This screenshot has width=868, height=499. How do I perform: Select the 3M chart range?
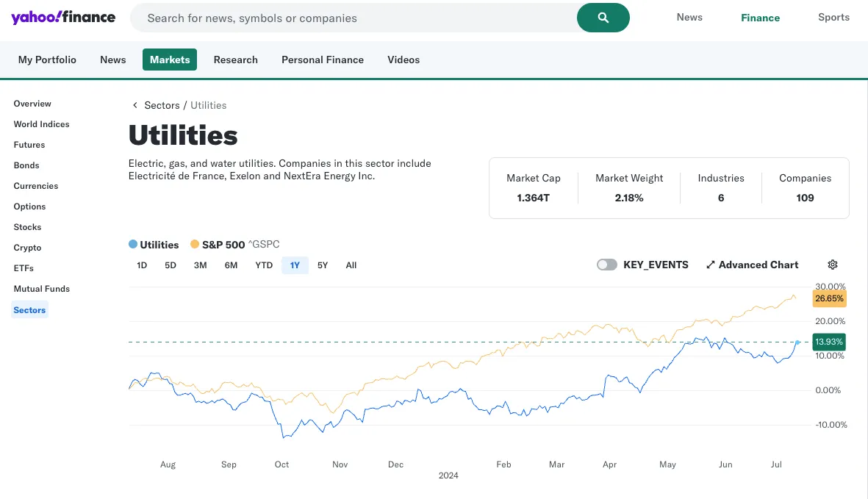[201, 265]
